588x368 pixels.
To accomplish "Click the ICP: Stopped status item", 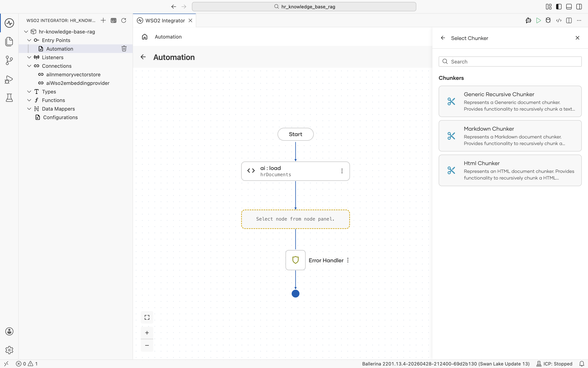I will point(555,364).
